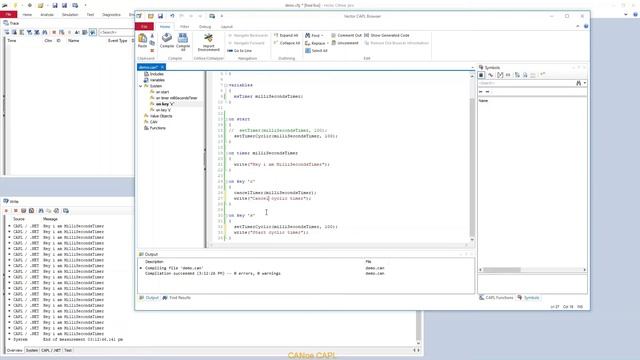This screenshot has width=640, height=360.
Task: Open the Replace dropdown arrow
Action: (327, 43)
